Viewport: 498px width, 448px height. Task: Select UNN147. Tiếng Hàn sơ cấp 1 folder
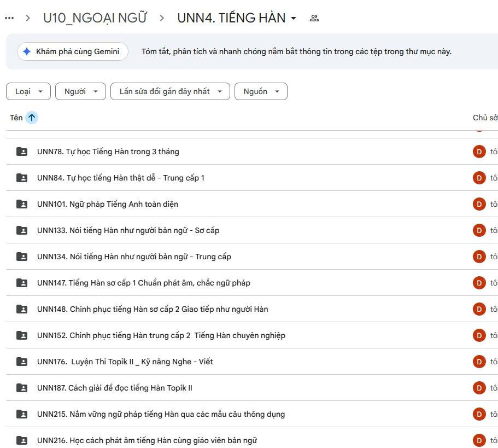coord(144,283)
